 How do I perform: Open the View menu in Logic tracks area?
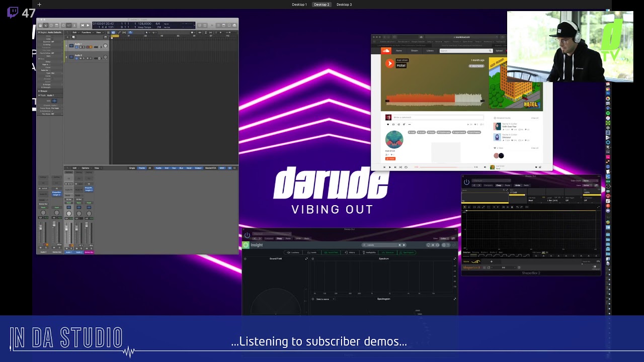(99, 33)
